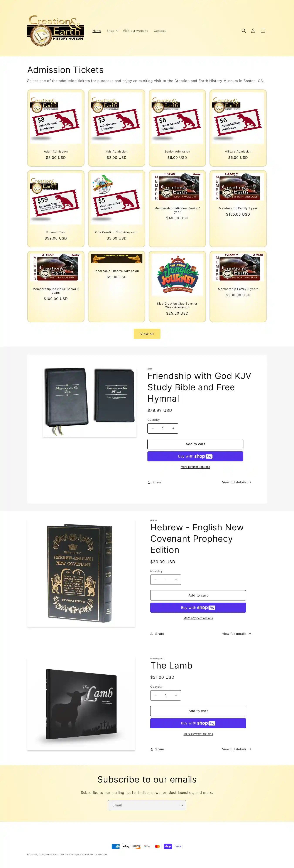294x868 pixels.
Task: Buy The Lamb with Shop Pay
Action: [x=198, y=723]
